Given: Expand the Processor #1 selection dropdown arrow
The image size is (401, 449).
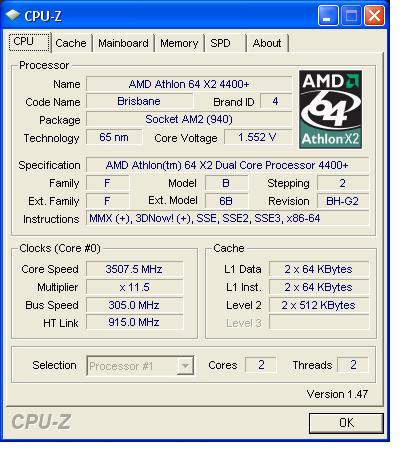Looking at the screenshot, I should (185, 366).
